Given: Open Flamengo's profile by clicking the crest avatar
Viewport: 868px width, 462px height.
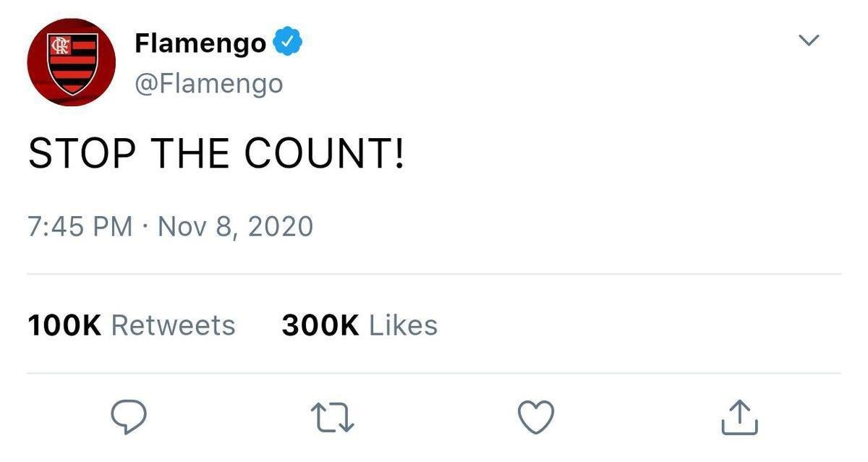Looking at the screenshot, I should click(x=70, y=61).
